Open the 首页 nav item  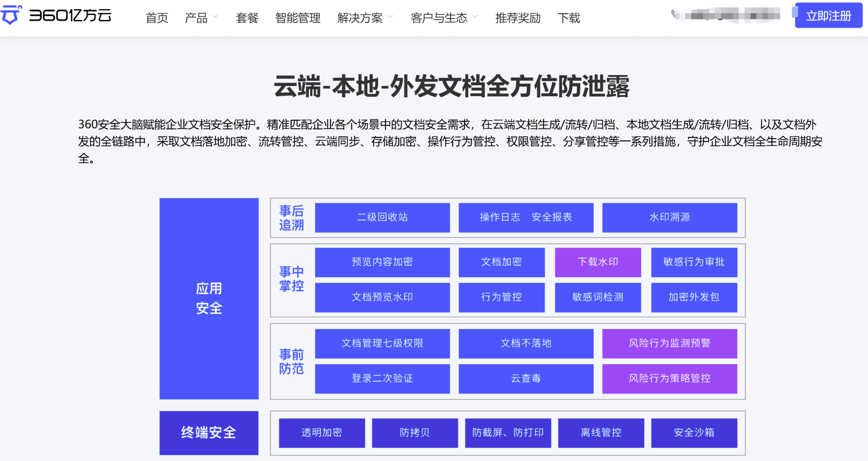point(157,18)
